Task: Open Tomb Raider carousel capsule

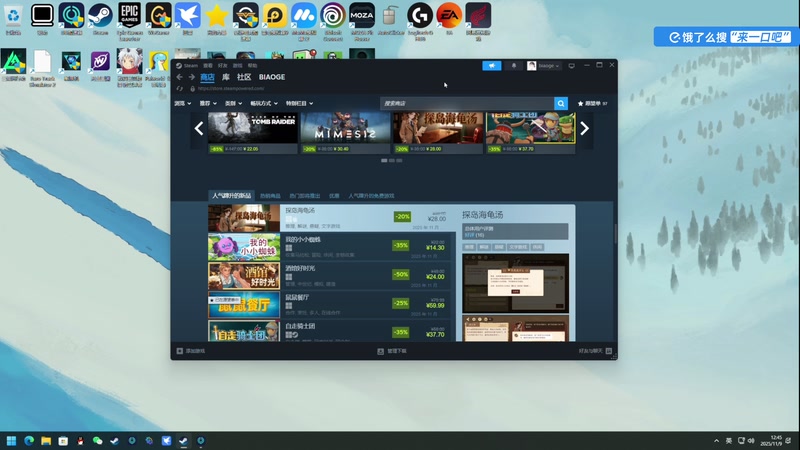Action: pos(253,133)
